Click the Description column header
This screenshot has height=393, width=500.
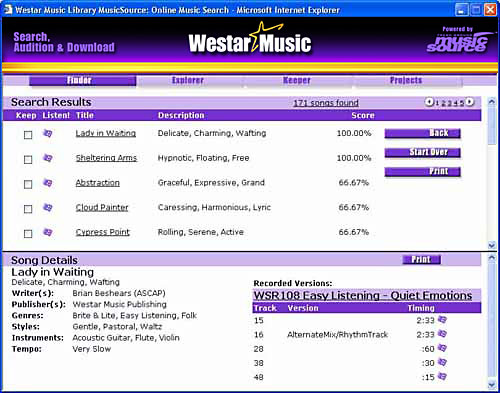click(x=181, y=115)
